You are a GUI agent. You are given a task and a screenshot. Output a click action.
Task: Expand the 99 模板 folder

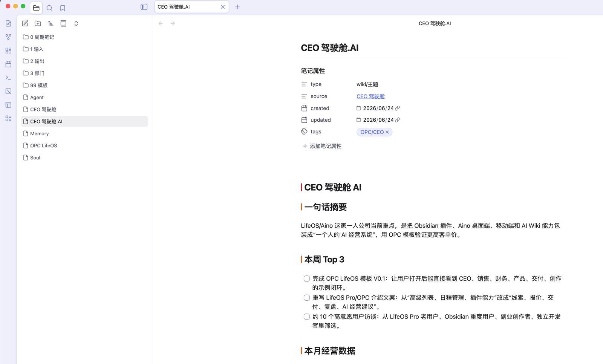click(x=84, y=85)
